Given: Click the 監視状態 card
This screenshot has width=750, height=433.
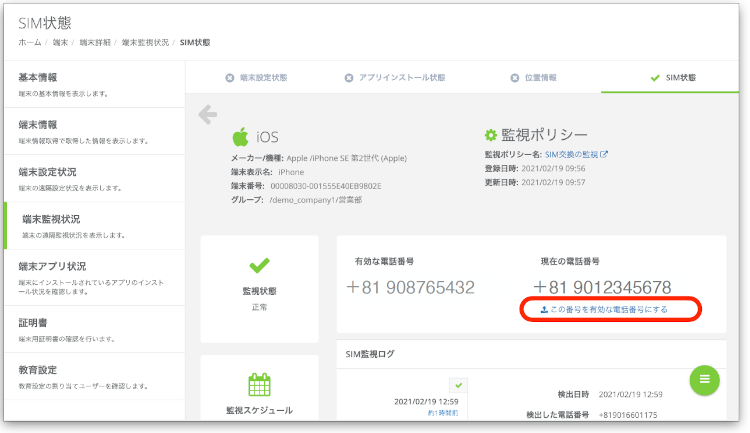Looking at the screenshot, I should coord(259,289).
